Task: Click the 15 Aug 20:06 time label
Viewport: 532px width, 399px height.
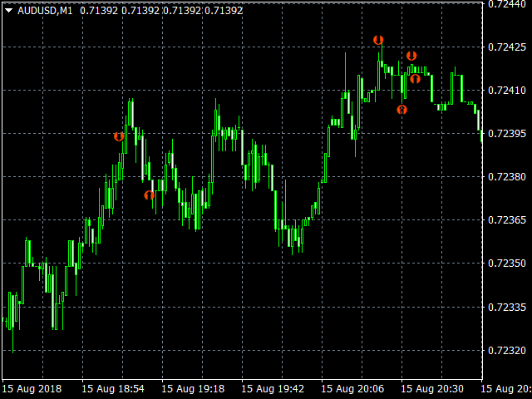Action: [x=352, y=388]
